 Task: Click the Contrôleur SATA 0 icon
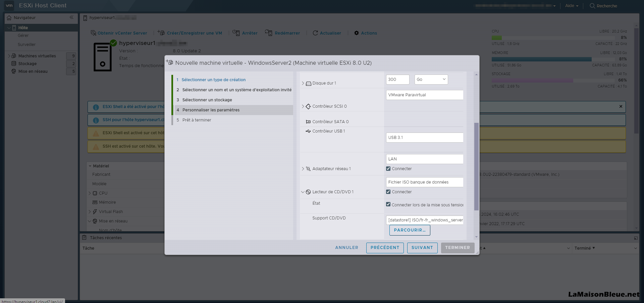point(308,122)
